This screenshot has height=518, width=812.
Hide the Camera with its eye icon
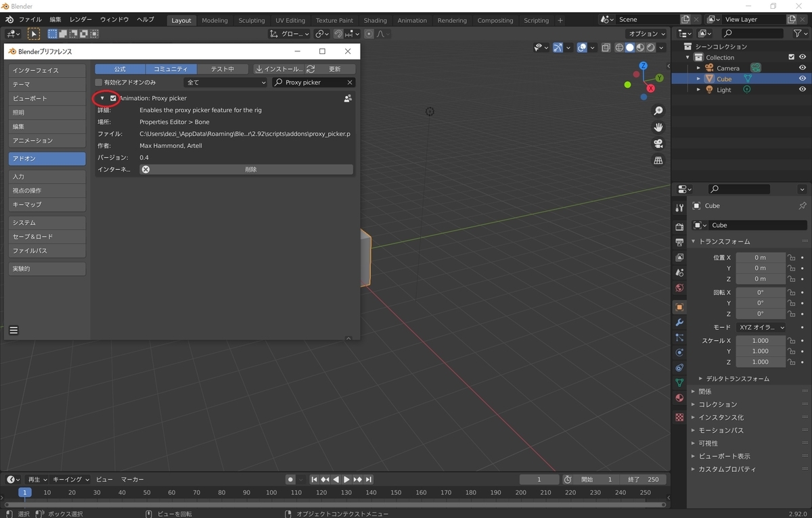click(x=803, y=68)
